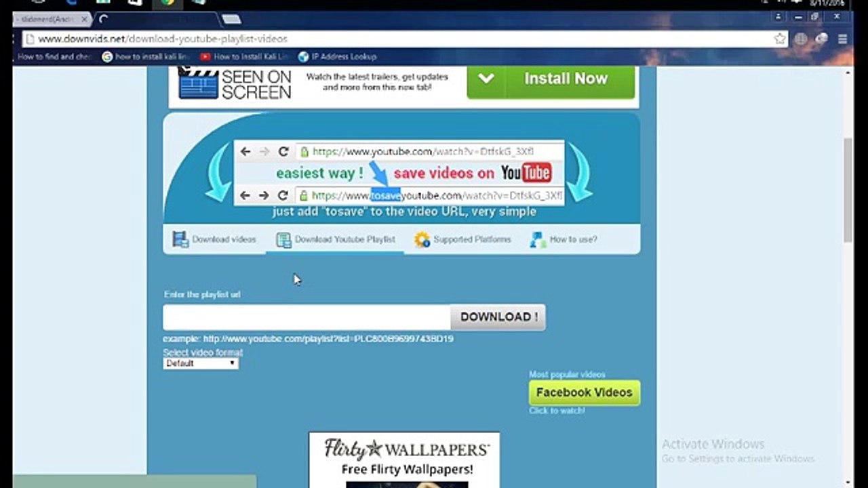
Task: Click the Download videos film icon
Action: click(x=180, y=239)
